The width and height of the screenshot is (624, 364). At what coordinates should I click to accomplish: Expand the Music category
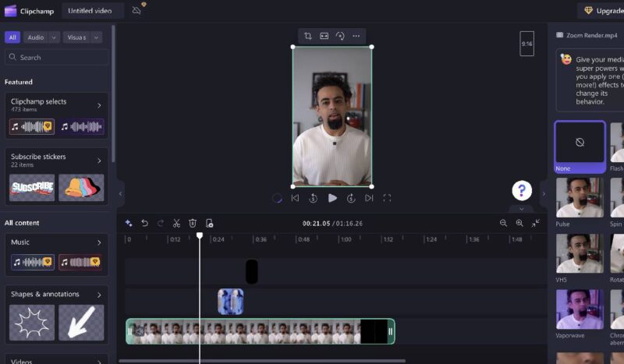pos(99,242)
